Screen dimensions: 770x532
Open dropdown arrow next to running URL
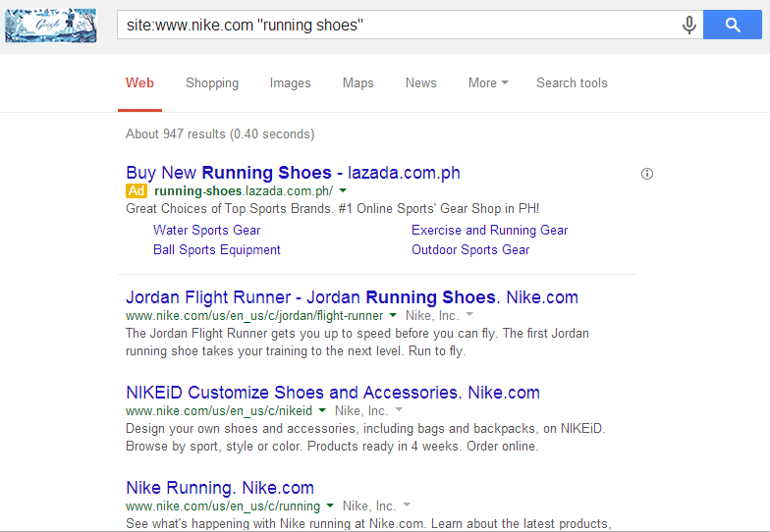(x=330, y=505)
